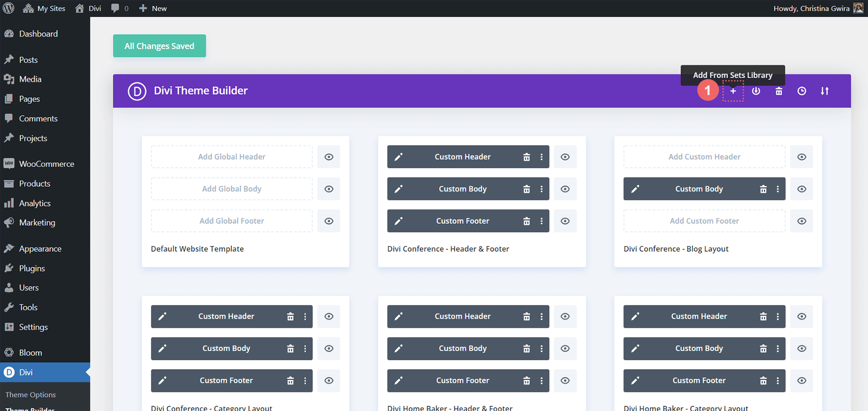The width and height of the screenshot is (868, 411).
Task: Click the All Changes Saved button
Action: point(159,46)
